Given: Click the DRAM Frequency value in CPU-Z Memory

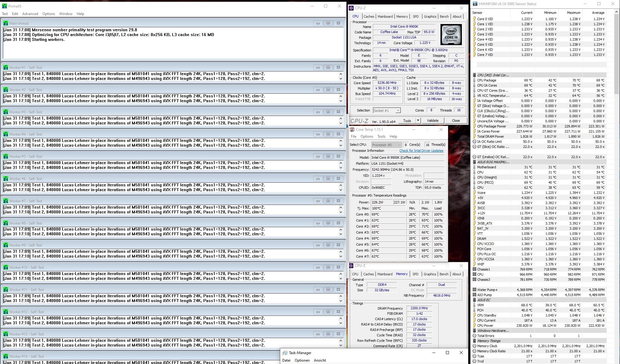Looking at the screenshot, I should coord(419,308).
